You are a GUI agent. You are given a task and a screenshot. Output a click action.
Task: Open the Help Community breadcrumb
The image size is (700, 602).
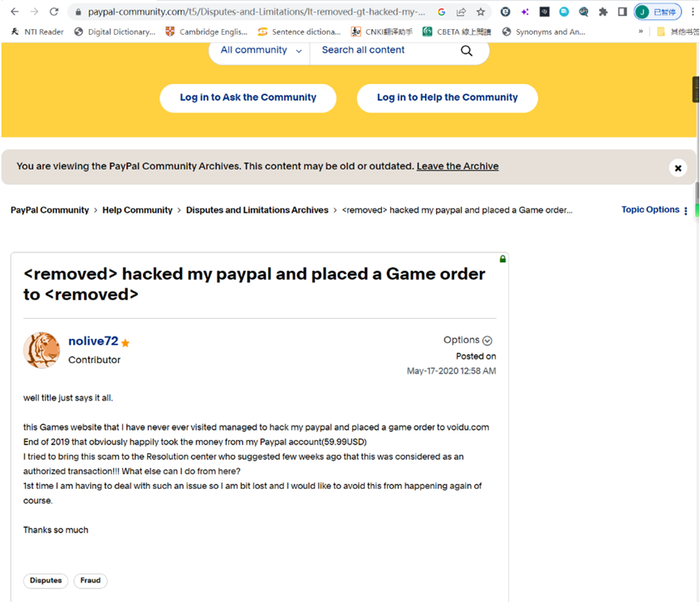[137, 210]
